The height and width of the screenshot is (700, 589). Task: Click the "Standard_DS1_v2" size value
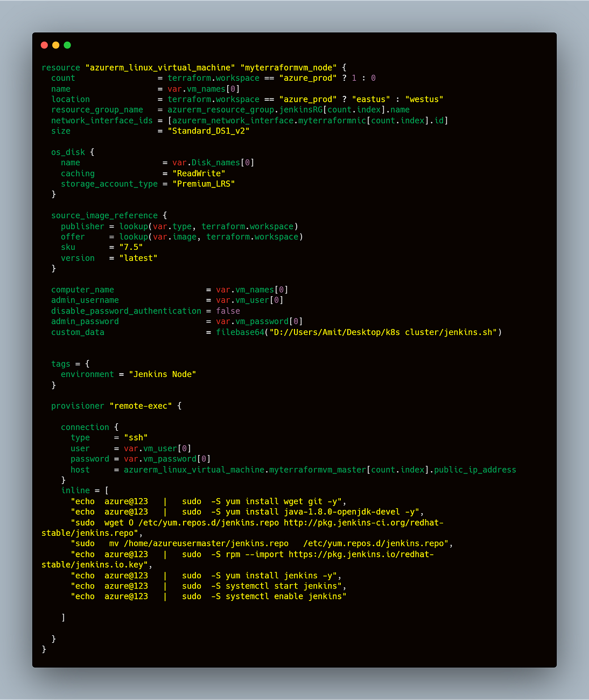tap(208, 131)
